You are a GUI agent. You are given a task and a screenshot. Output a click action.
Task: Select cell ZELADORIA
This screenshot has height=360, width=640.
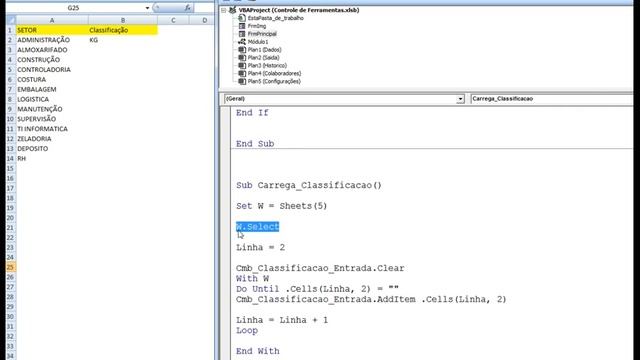[x=52, y=139]
